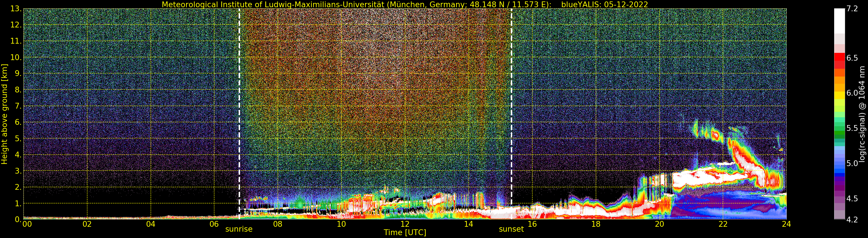
Task: Click the '7.2' colorbar maximum value
Action: tap(852, 9)
